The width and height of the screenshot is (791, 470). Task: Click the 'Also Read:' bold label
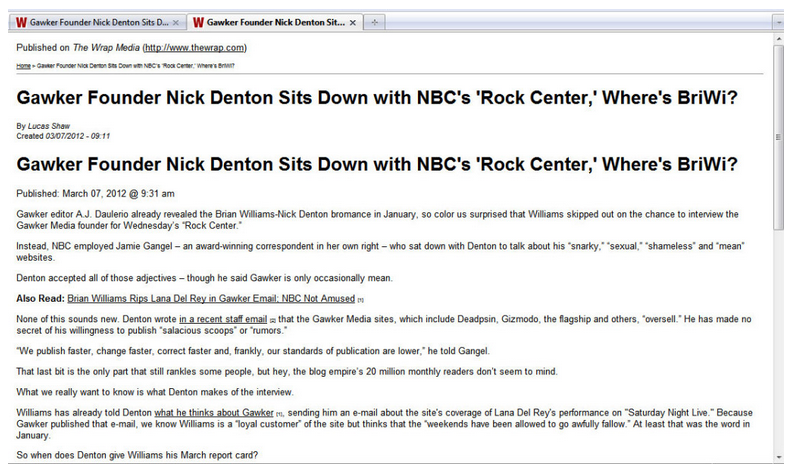pos(40,299)
